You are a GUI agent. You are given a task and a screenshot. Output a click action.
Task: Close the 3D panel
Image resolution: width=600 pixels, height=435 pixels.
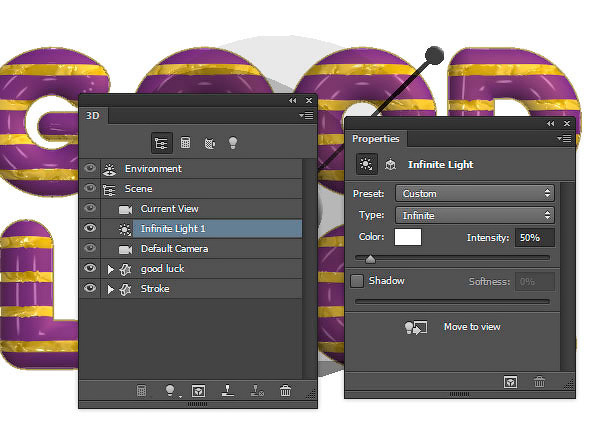[x=309, y=101]
